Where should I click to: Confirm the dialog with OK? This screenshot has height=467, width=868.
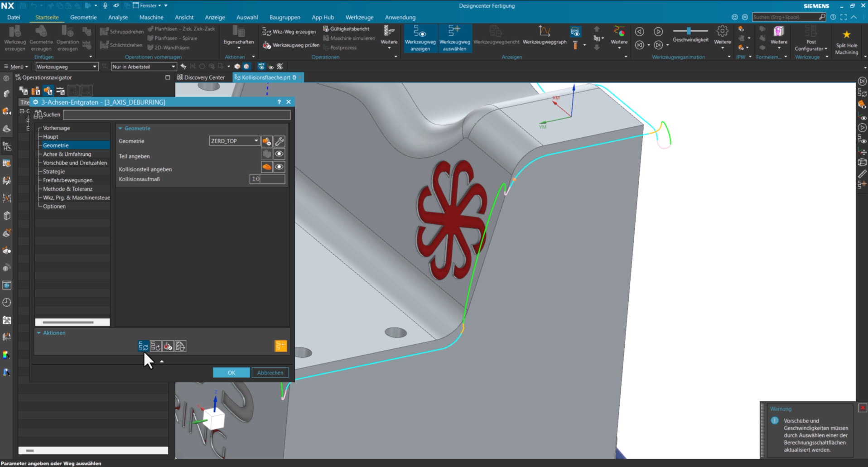pos(231,372)
